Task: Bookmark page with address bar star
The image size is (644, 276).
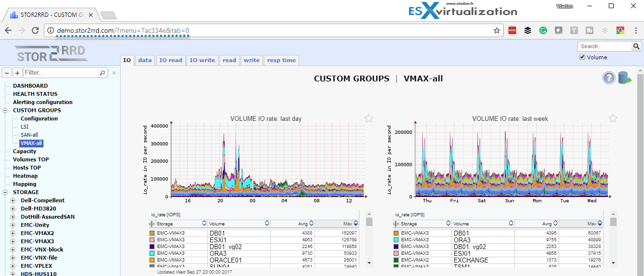Action: 496,30
